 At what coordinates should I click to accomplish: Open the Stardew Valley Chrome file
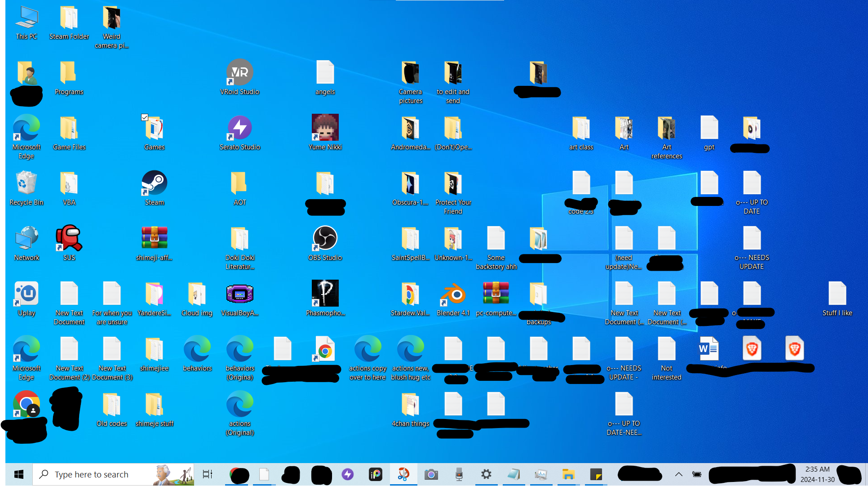410,299
